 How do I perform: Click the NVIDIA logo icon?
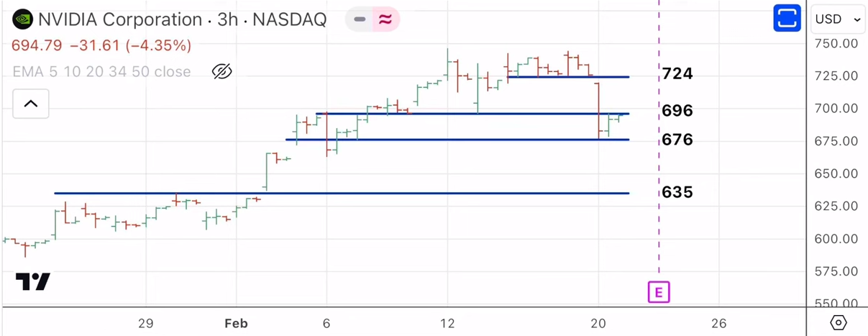point(22,19)
